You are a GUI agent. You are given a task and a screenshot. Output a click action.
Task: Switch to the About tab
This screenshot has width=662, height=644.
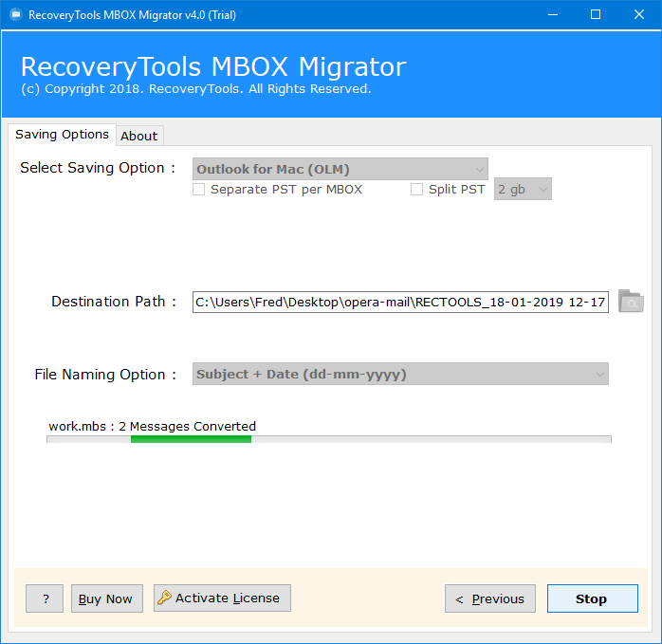[139, 136]
